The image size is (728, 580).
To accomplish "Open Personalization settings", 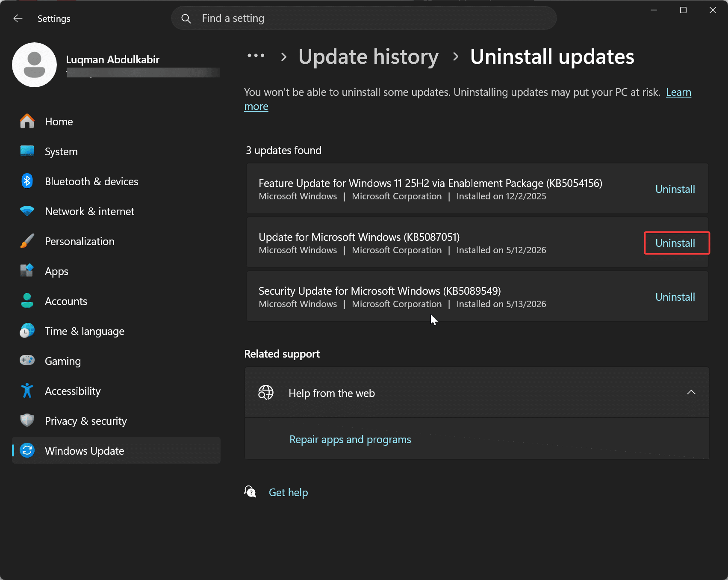I will pyautogui.click(x=116, y=241).
